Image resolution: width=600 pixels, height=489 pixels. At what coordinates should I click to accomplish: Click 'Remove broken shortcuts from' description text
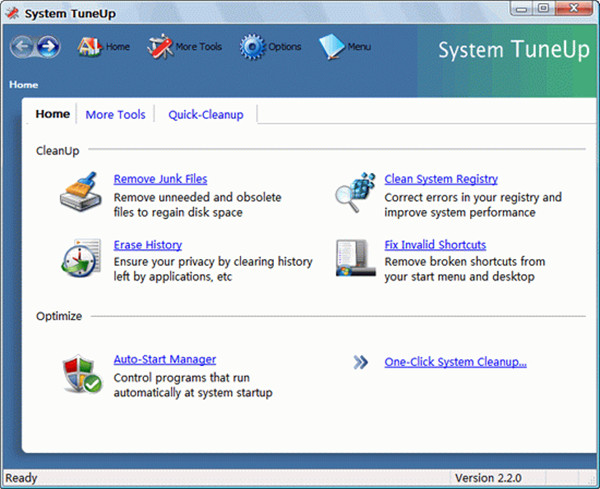465,262
